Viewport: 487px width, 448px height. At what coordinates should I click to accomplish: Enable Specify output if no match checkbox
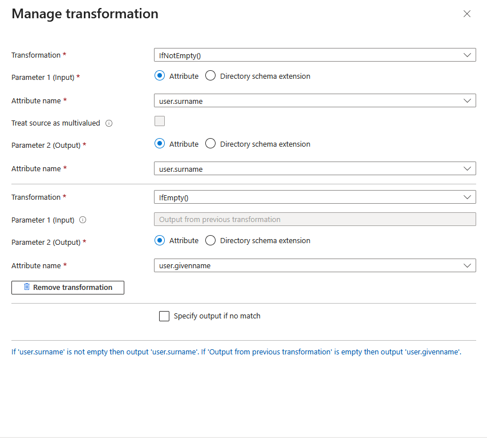pos(164,316)
